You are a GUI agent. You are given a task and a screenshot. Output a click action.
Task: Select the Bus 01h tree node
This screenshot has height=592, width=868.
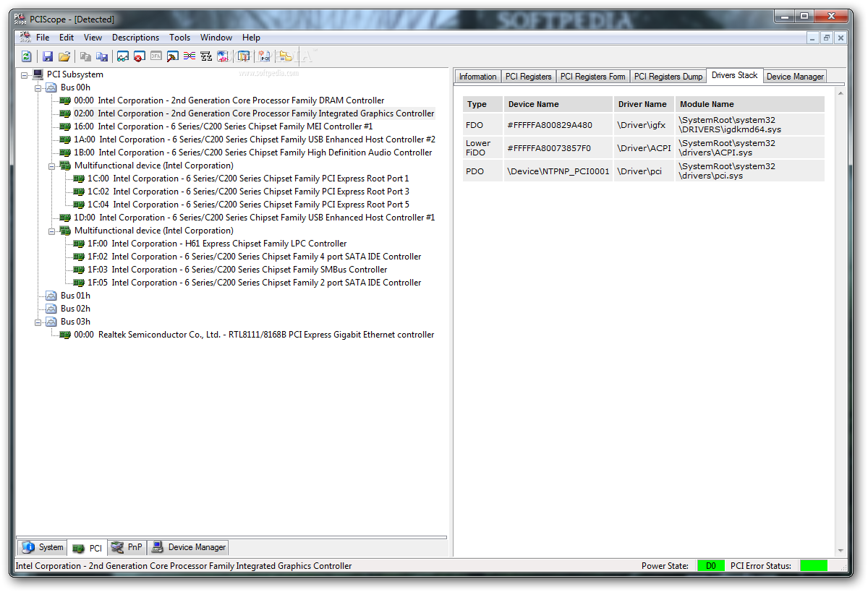click(75, 296)
